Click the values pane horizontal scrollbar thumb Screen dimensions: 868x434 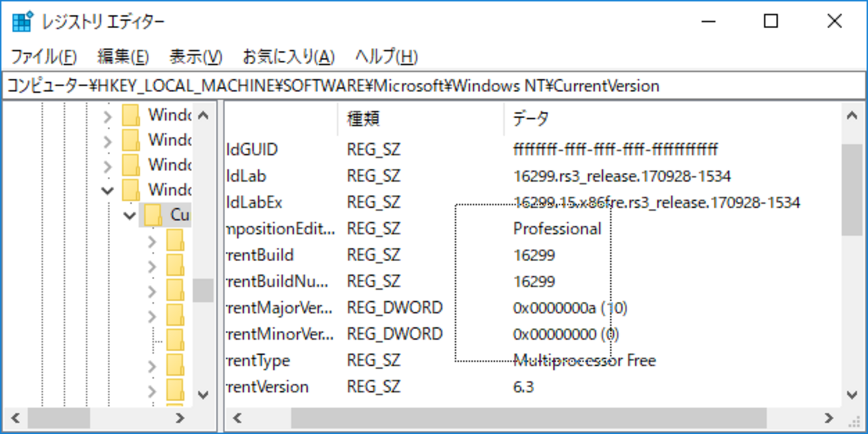pos(529,418)
